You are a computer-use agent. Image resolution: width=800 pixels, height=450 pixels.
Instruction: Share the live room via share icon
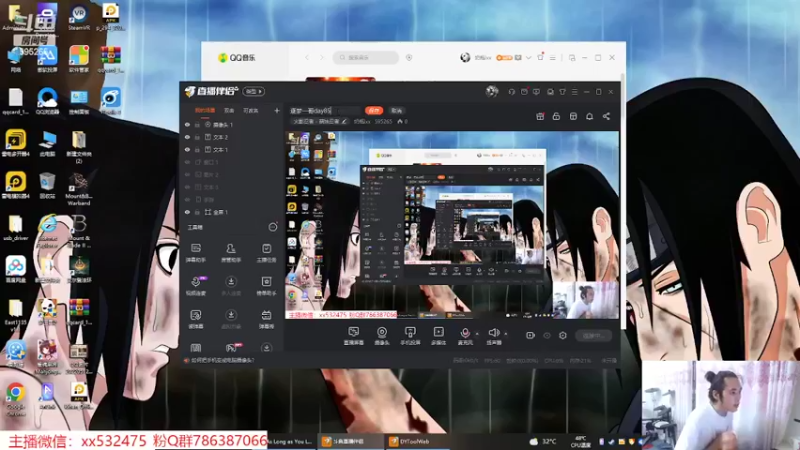[606, 116]
